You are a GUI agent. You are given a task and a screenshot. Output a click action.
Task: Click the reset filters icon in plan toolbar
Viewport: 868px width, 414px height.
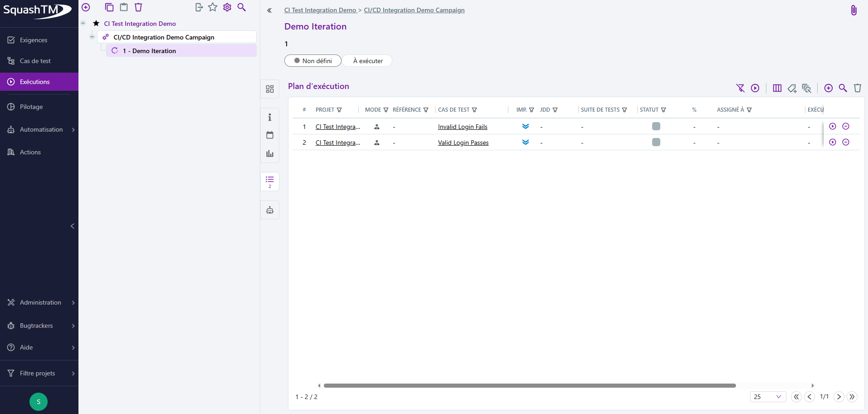tap(740, 88)
